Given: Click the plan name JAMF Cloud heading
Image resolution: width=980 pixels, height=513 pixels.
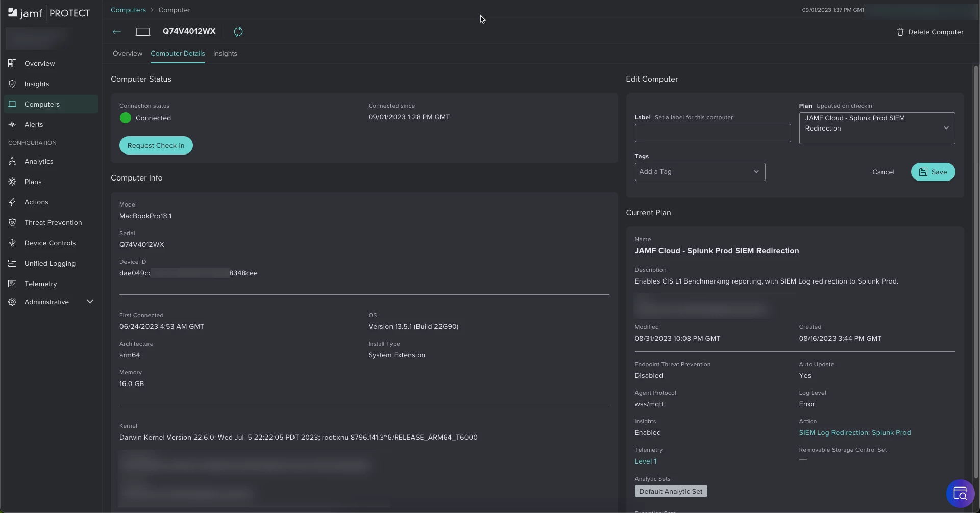Looking at the screenshot, I should (x=717, y=250).
